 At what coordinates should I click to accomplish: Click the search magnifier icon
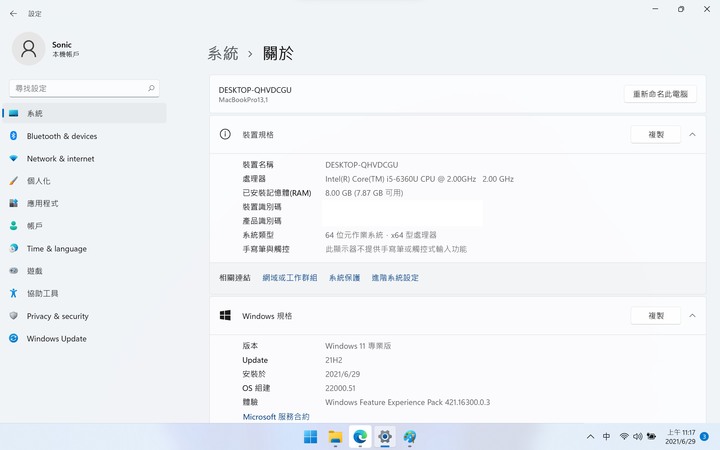point(151,88)
